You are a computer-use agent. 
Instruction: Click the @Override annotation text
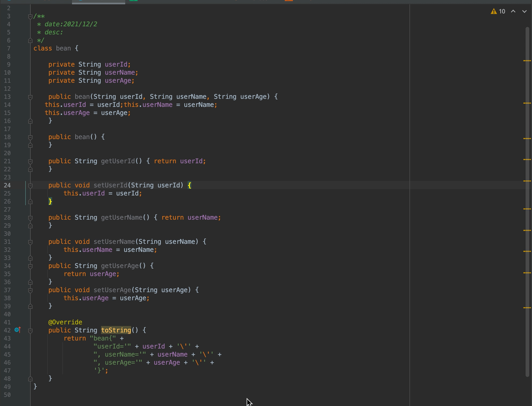(x=65, y=322)
